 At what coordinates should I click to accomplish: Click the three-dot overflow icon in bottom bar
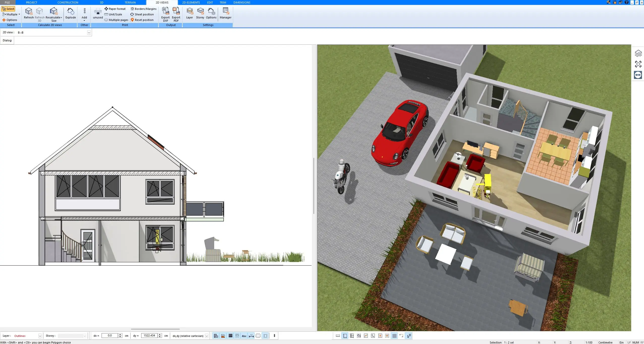pyautogui.click(x=274, y=336)
